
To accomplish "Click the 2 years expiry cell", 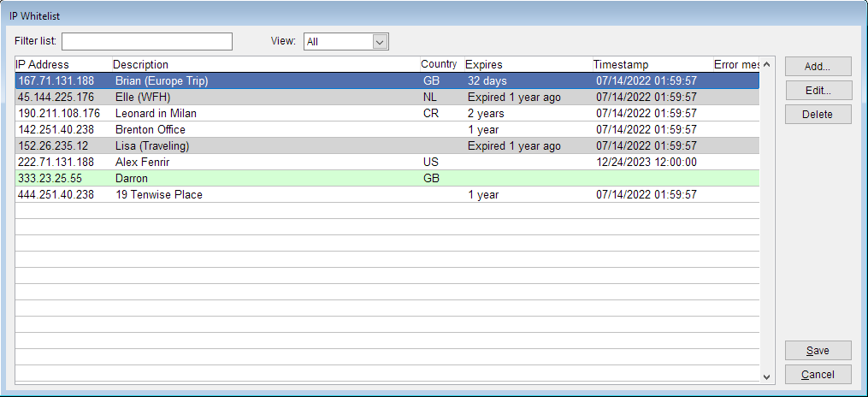I will click(x=486, y=114).
